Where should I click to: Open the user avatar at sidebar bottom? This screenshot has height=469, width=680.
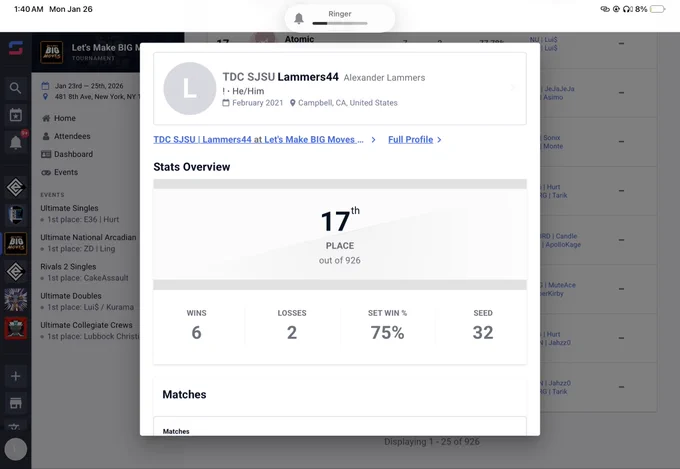coord(16,449)
